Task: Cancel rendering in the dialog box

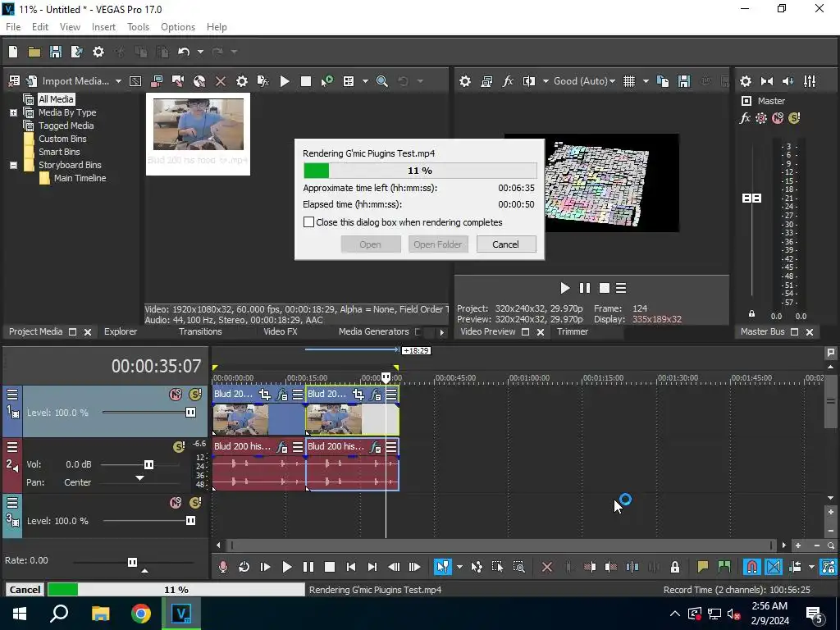Action: pyautogui.click(x=505, y=244)
